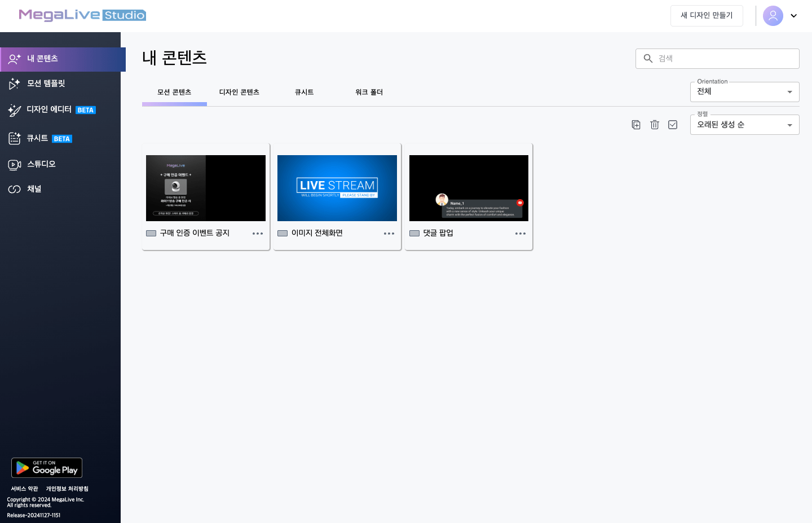
Task: Open more options for 댓글 팝업
Action: tap(520, 234)
